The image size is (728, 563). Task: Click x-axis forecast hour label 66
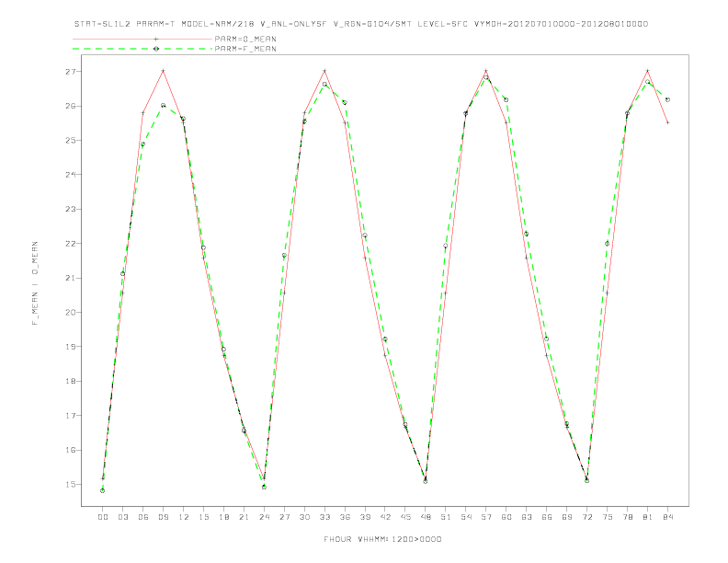coord(547,517)
